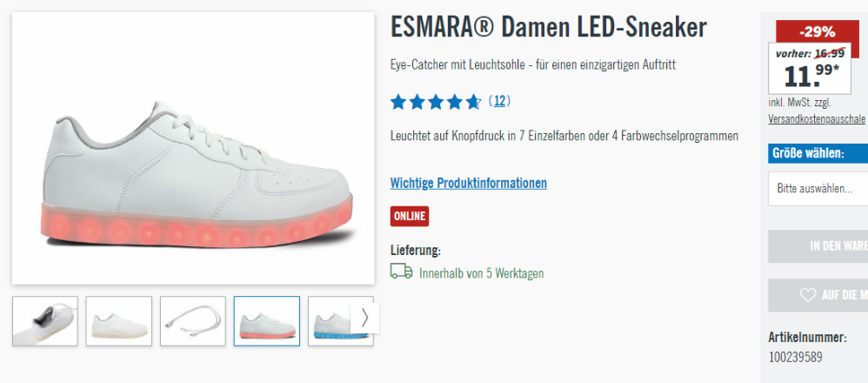Click the red ONLINE badge

coord(410,216)
